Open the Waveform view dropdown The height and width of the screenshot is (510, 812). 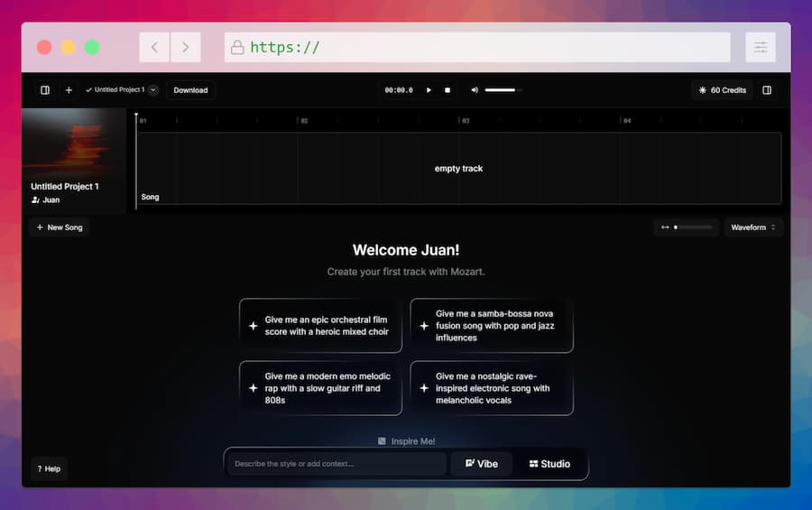(x=753, y=227)
